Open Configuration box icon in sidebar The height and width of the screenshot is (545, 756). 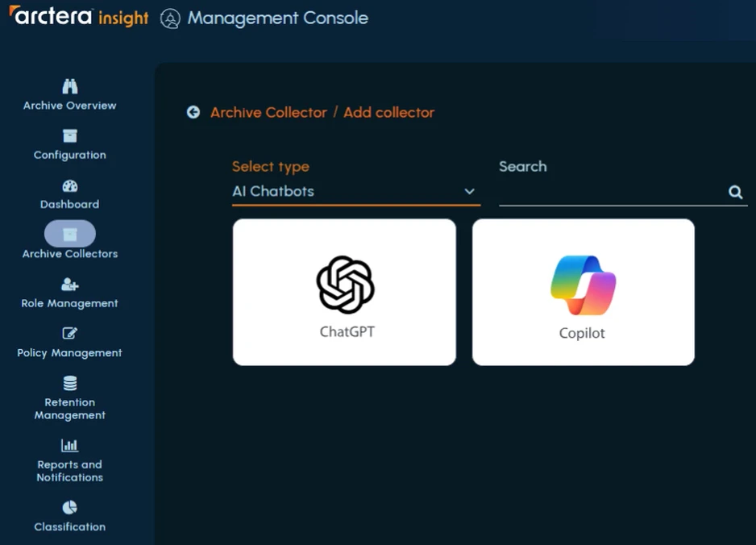pos(70,135)
